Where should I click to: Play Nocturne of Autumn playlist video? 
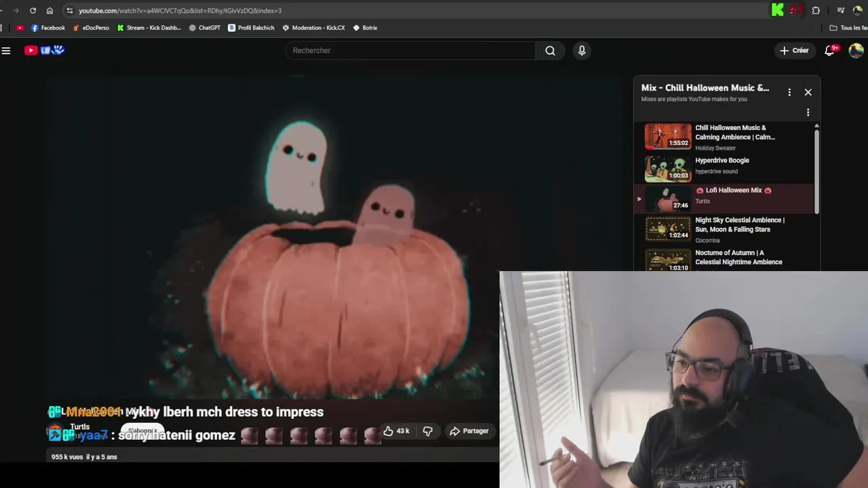(723, 260)
